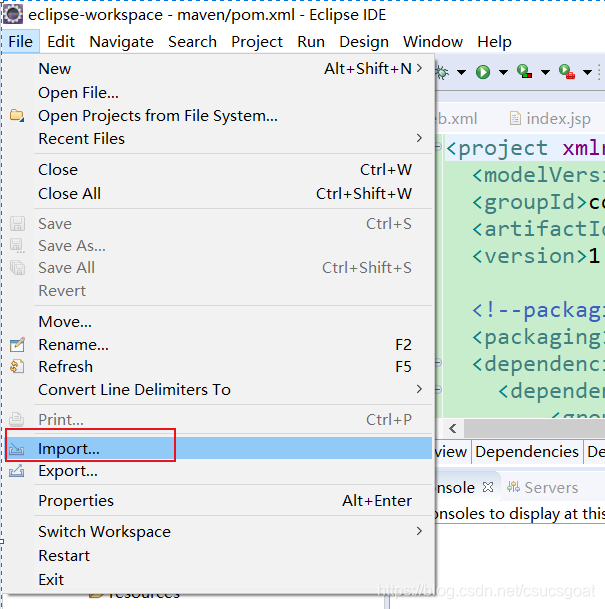Open the Navigate menu
Viewport: 605px width, 609px height.
(122, 42)
